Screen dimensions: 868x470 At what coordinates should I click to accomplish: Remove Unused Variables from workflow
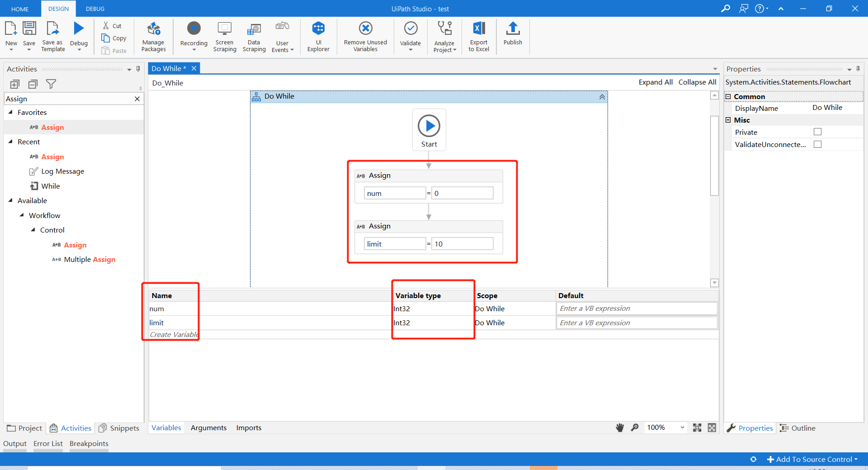pyautogui.click(x=365, y=36)
